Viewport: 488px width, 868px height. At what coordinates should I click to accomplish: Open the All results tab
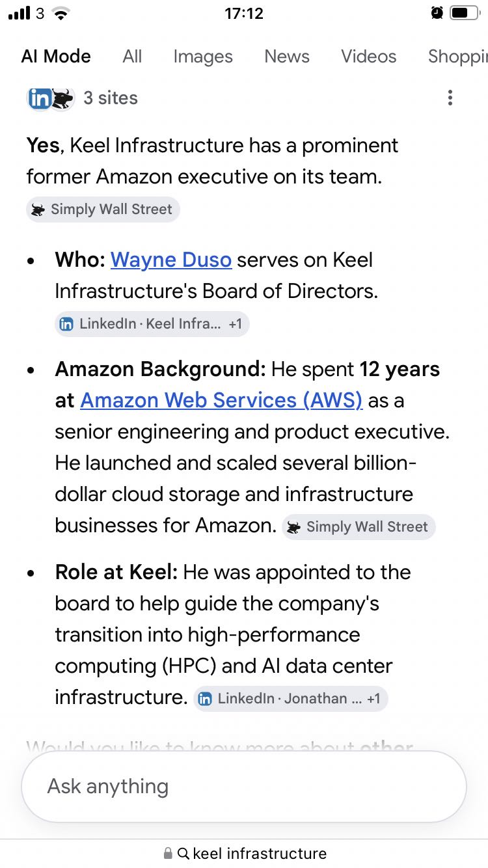(x=132, y=57)
